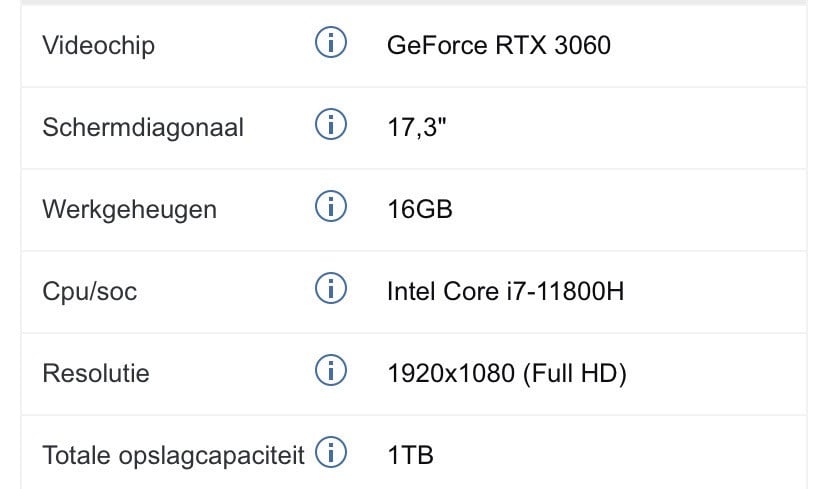
Task: Click the Resolutie label
Action: [96, 373]
